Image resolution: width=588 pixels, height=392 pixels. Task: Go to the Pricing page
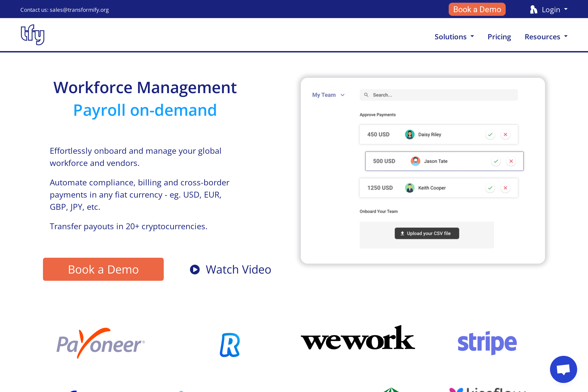coord(499,37)
